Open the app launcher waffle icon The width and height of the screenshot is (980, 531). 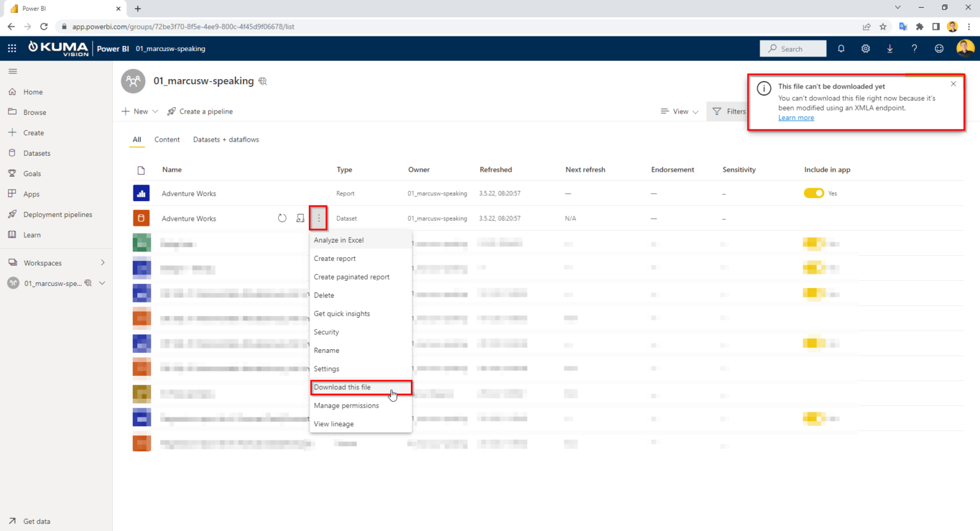[11, 48]
